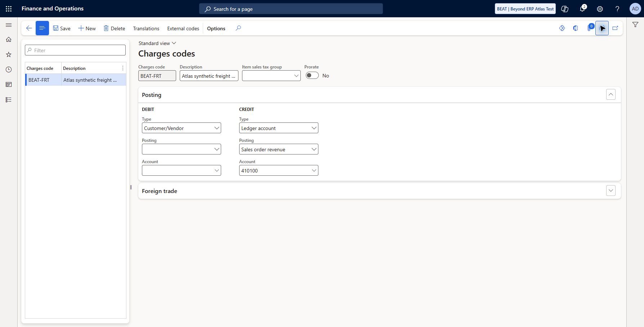This screenshot has width=644, height=327.
Task: Click the Search for a page box
Action: pos(291,9)
